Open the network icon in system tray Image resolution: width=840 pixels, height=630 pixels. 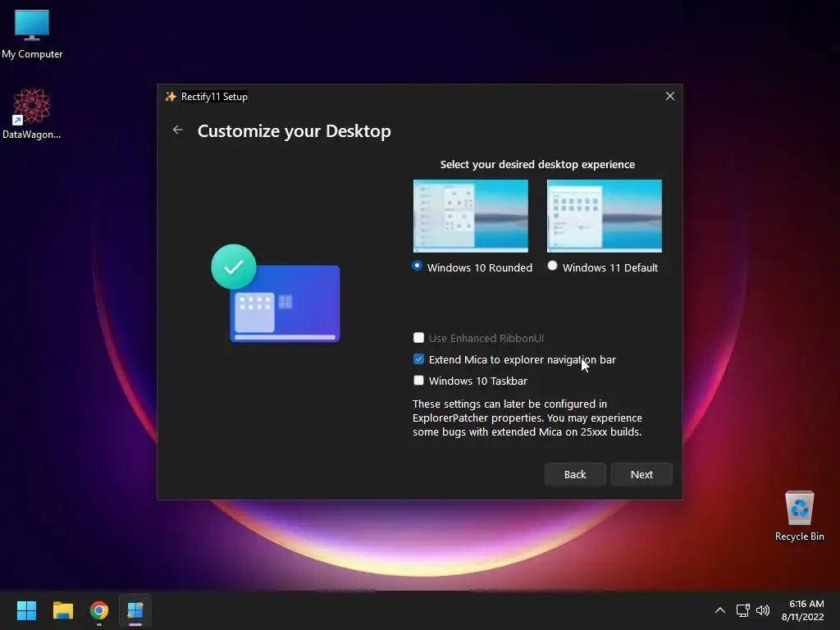coord(742,610)
